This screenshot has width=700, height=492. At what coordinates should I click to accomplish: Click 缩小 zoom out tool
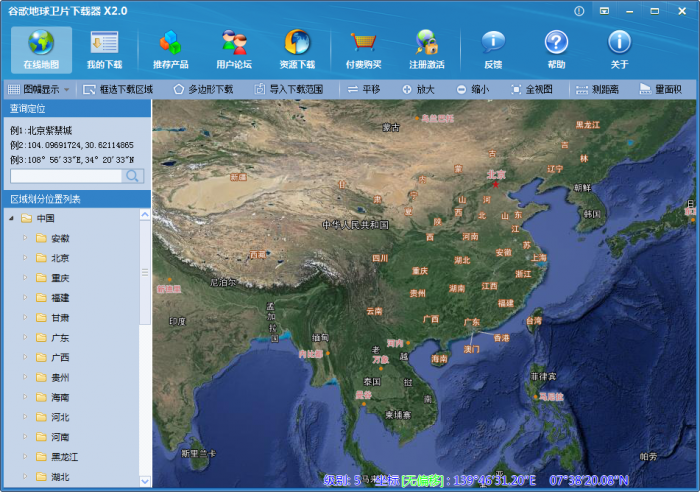pyautogui.click(x=473, y=89)
